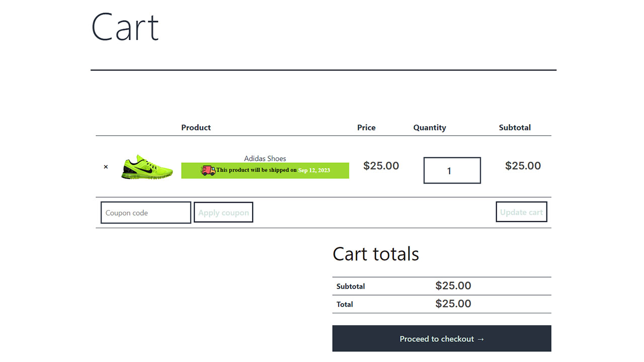The height and width of the screenshot is (362, 644).
Task: Click the green shoe product thumbnail
Action: (x=147, y=167)
